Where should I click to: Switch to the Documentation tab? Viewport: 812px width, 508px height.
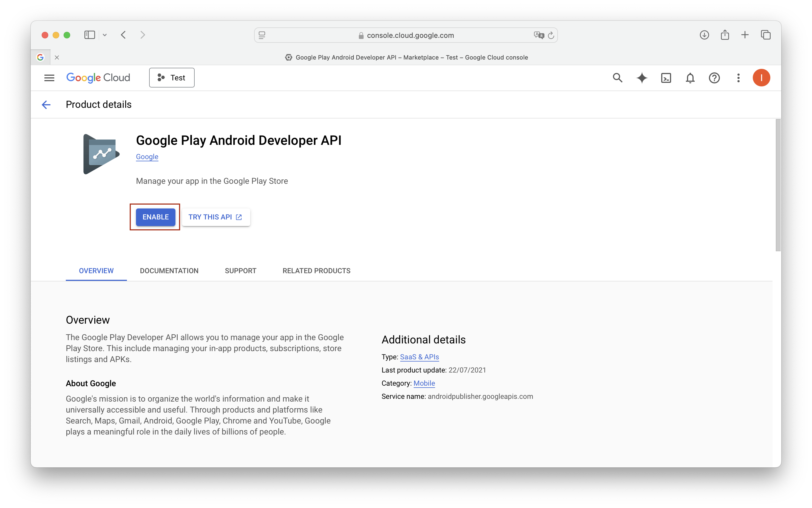click(169, 271)
